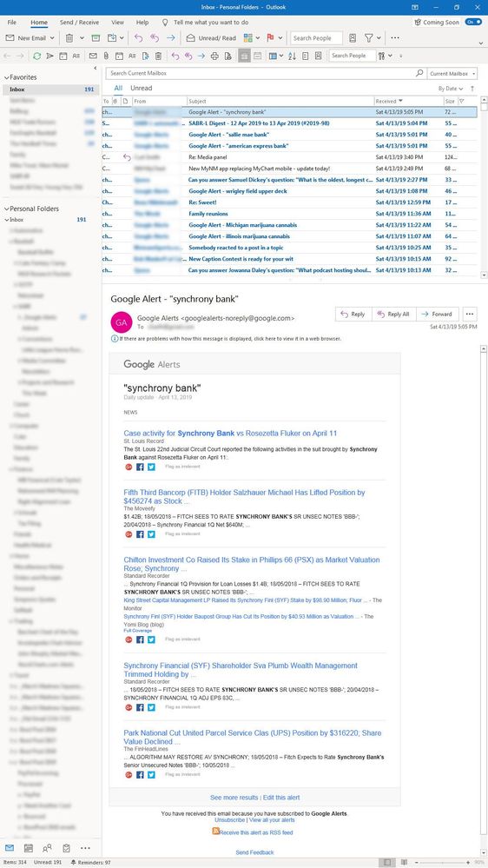Switch to Mail view icon in navigation bar
Viewport: 488px width, 868px height.
tap(10, 847)
